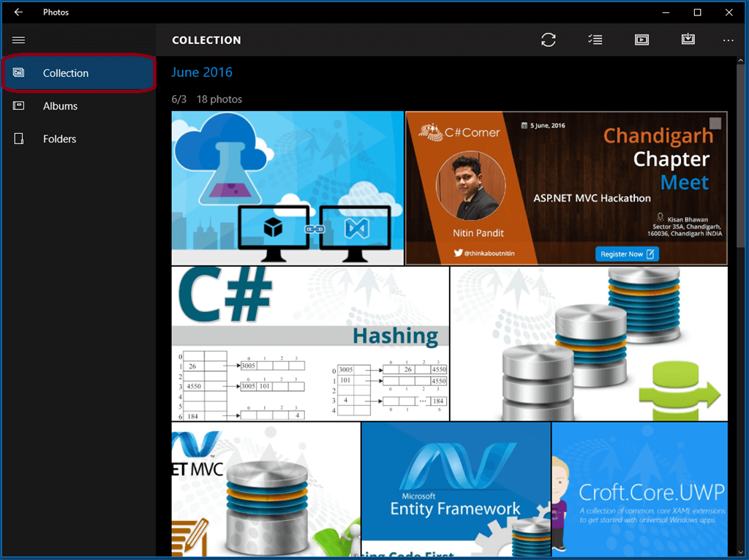Open the Entity Framework photo

[456, 489]
